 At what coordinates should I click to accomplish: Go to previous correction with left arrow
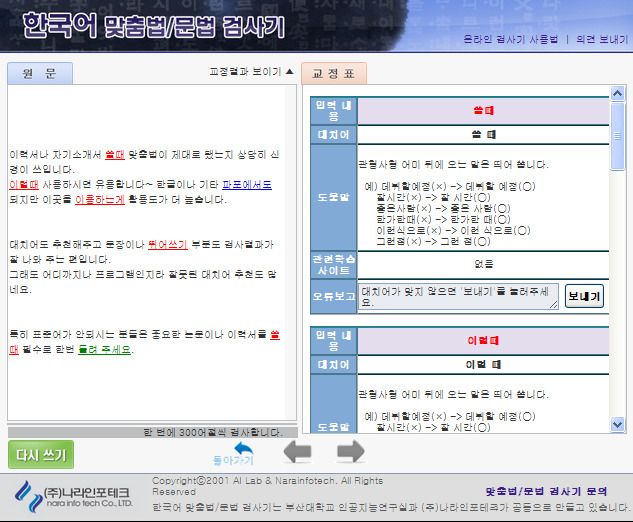(x=298, y=451)
